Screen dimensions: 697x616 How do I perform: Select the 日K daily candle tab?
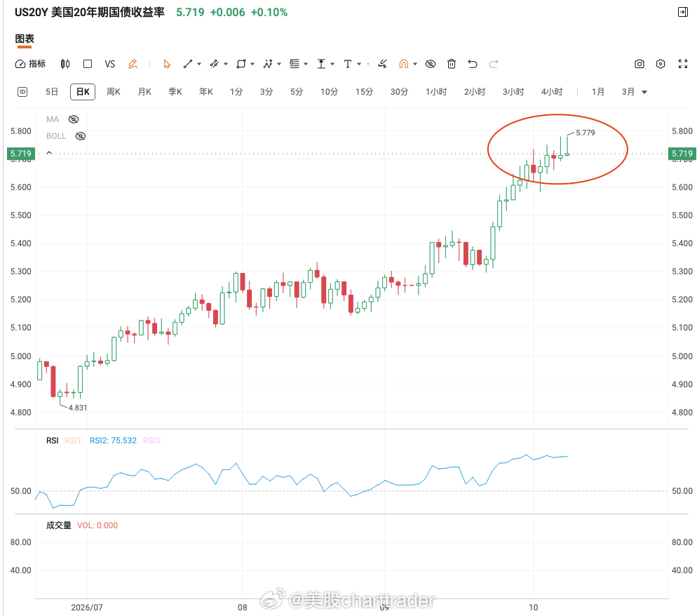pos(83,92)
